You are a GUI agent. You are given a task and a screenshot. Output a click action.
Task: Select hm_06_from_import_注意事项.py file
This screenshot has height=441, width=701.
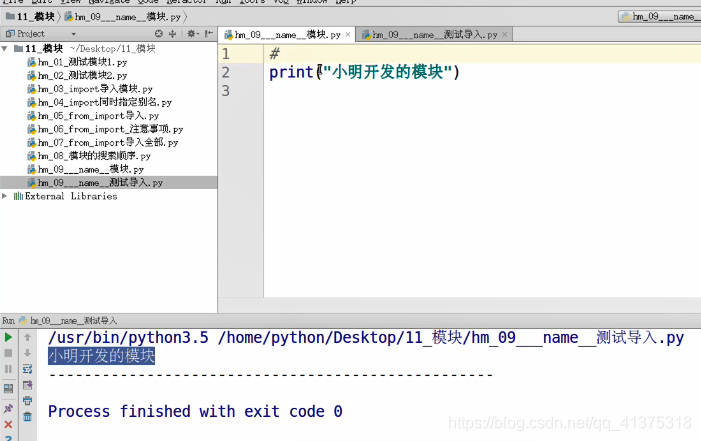click(105, 129)
